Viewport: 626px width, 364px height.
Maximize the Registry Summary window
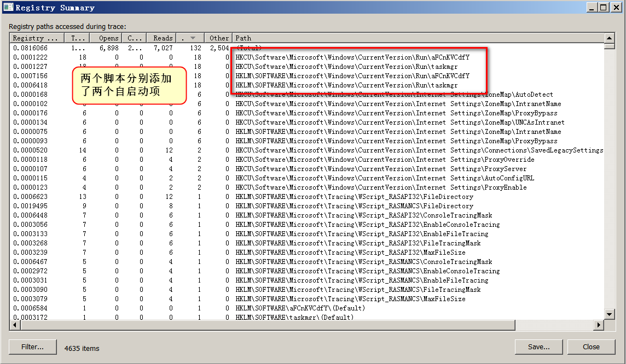click(x=604, y=7)
